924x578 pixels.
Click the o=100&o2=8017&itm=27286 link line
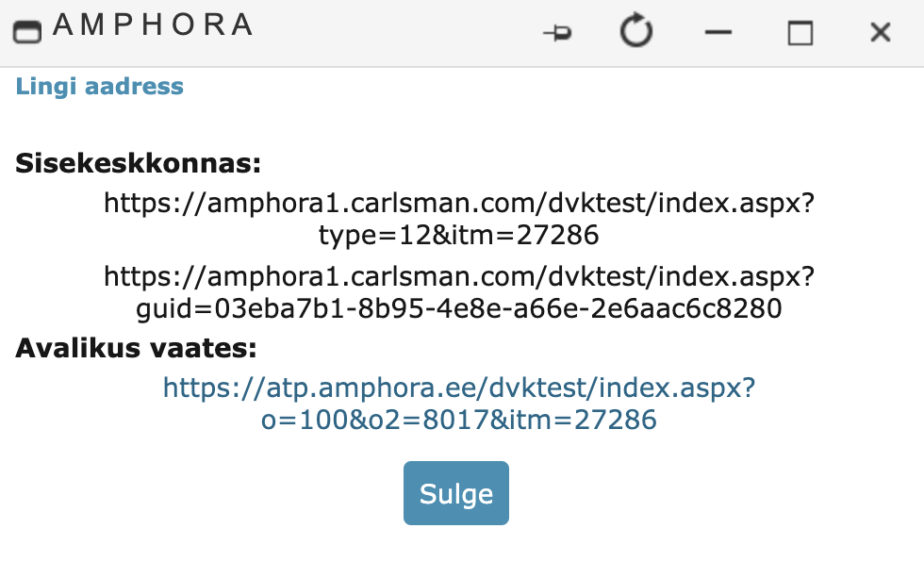[x=458, y=421]
